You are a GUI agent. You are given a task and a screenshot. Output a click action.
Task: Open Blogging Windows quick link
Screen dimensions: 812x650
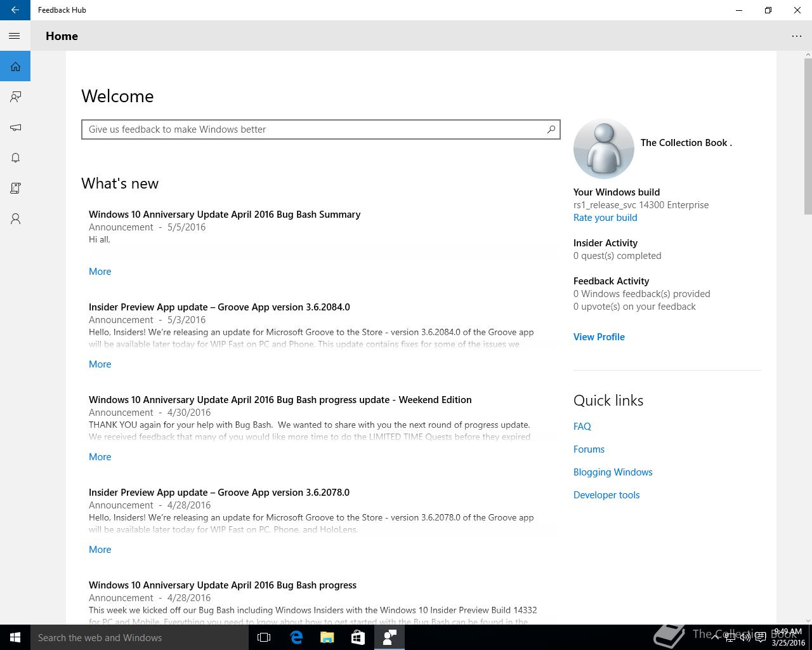coord(613,472)
